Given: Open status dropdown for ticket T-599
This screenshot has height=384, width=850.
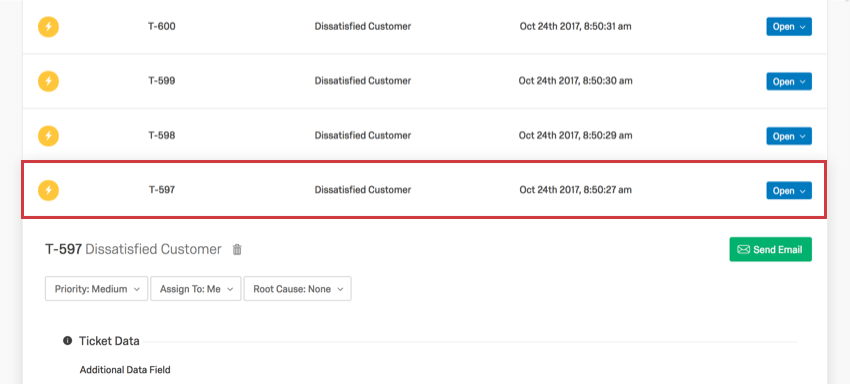Looking at the screenshot, I should pyautogui.click(x=789, y=81).
